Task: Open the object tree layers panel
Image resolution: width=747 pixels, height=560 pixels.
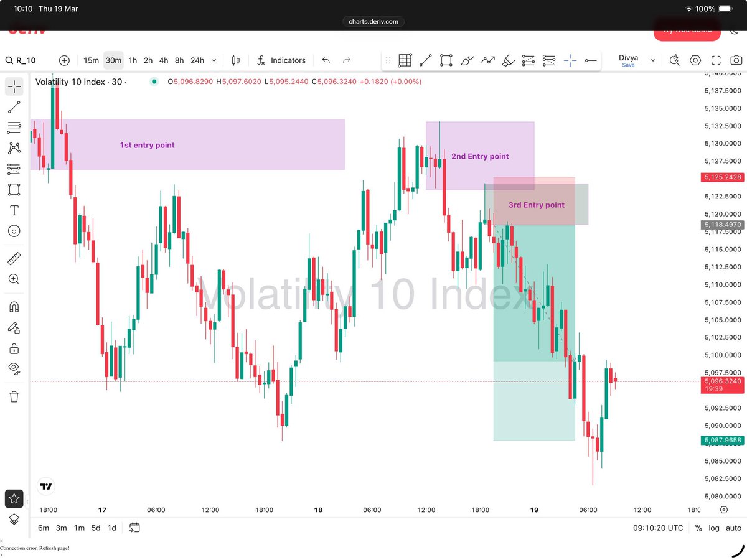Action: pyautogui.click(x=14, y=519)
